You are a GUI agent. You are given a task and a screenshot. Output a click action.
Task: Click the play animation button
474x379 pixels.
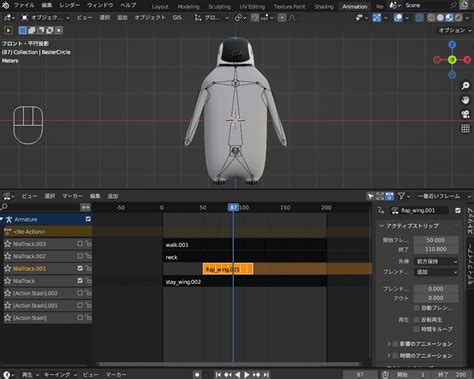point(247,375)
